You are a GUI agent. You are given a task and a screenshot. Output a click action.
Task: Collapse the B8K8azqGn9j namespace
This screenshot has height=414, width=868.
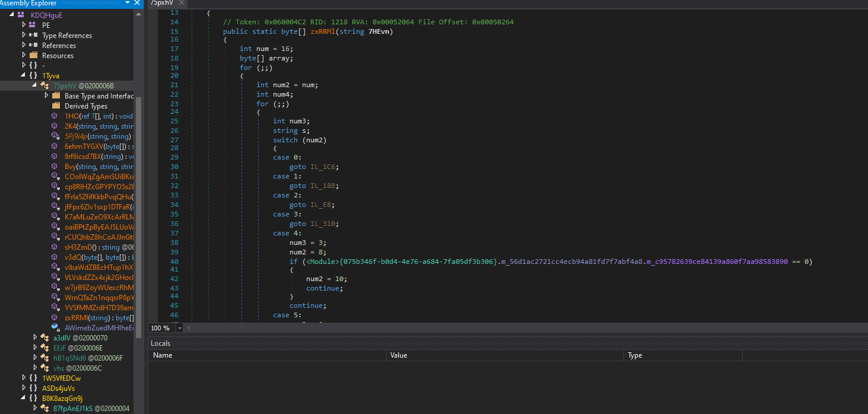(x=24, y=398)
